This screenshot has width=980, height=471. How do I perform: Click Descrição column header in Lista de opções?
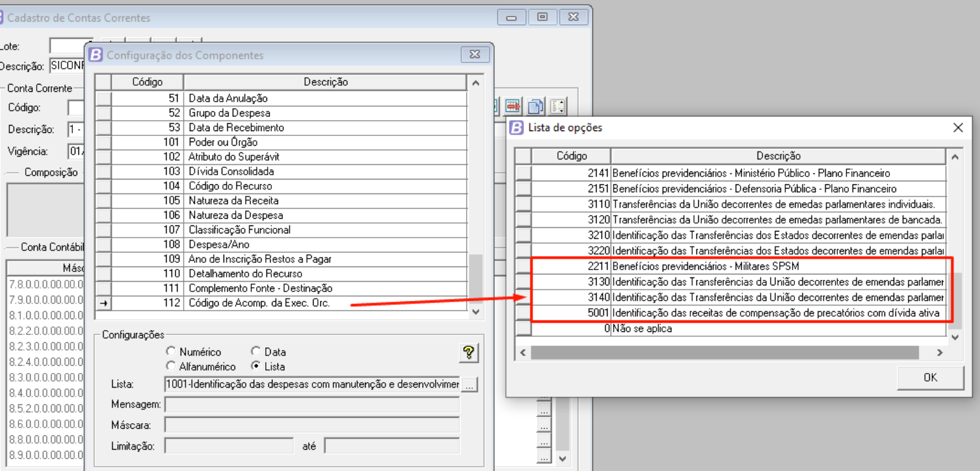(x=778, y=156)
